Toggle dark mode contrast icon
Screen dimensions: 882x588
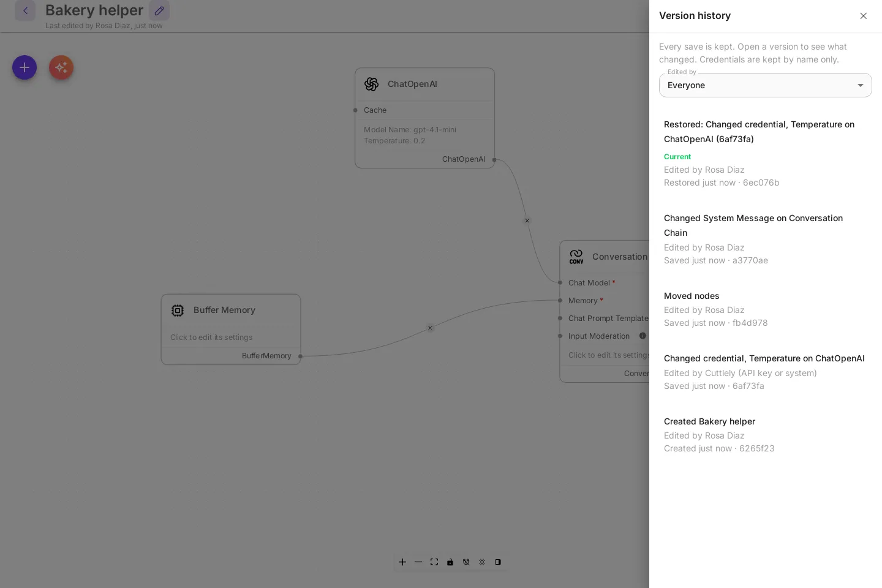click(x=498, y=562)
